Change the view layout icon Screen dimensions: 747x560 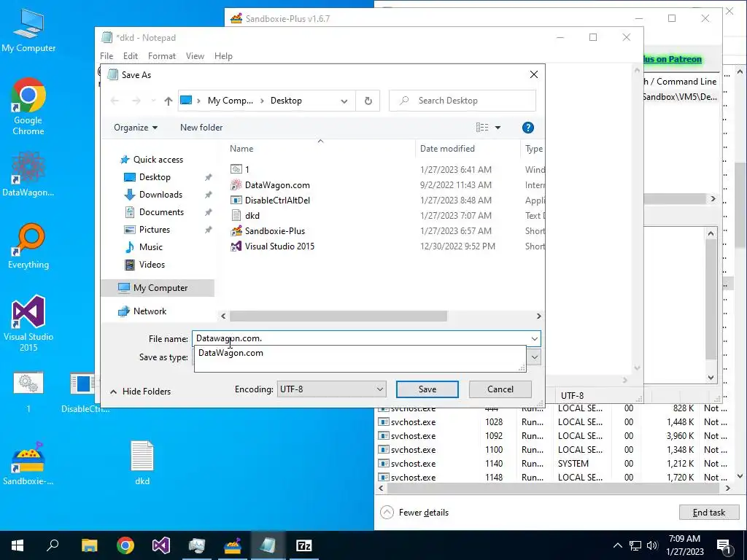point(482,127)
